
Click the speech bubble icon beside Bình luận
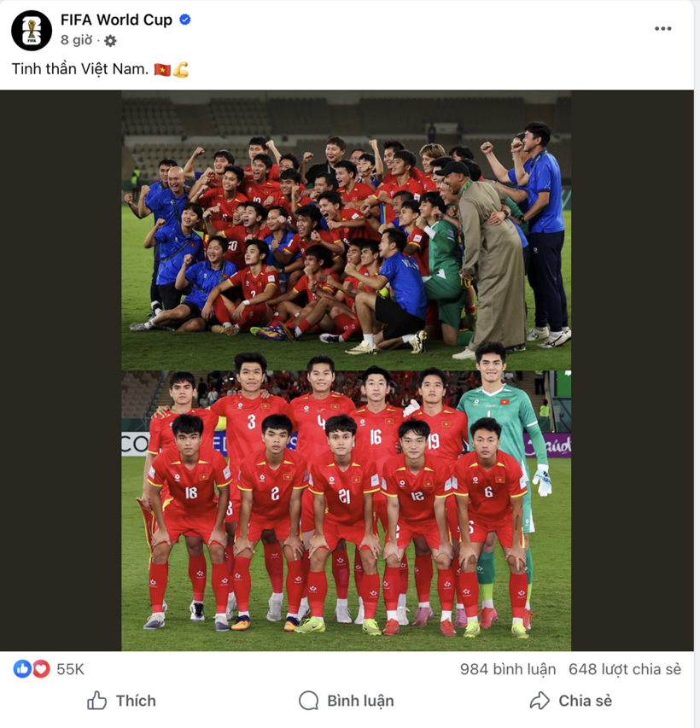(x=308, y=701)
